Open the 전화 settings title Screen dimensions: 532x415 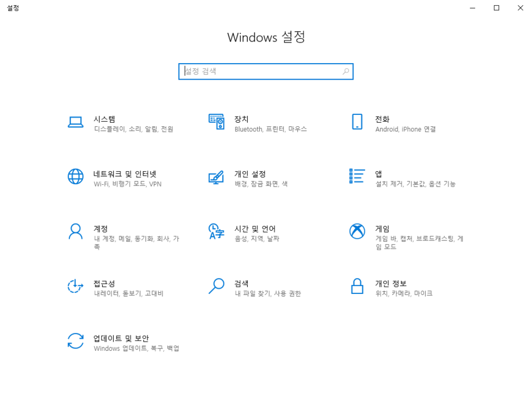pyautogui.click(x=382, y=119)
